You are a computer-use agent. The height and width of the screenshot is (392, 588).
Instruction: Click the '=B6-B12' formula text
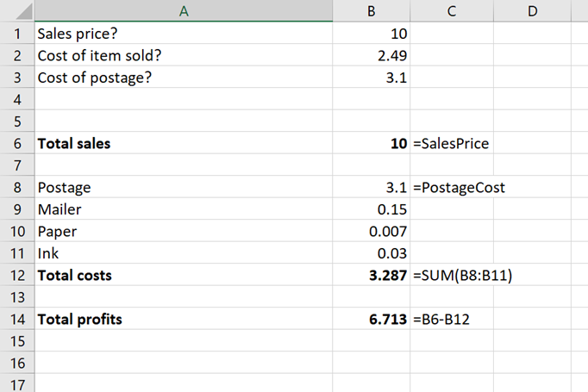pos(441,320)
